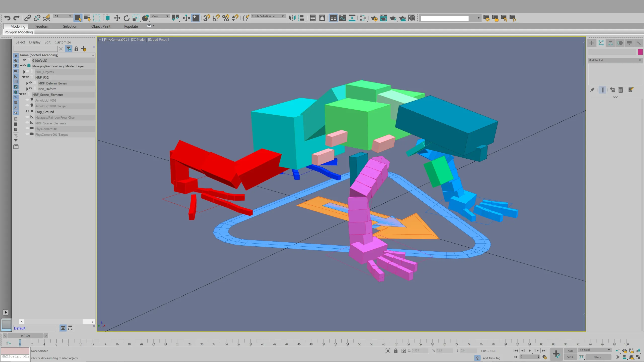
Task: Open the Modify command panel tab
Action: pos(601,43)
